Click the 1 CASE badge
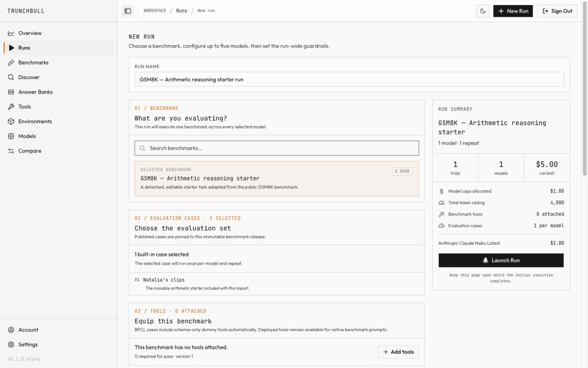588x368 pixels. coord(402,171)
